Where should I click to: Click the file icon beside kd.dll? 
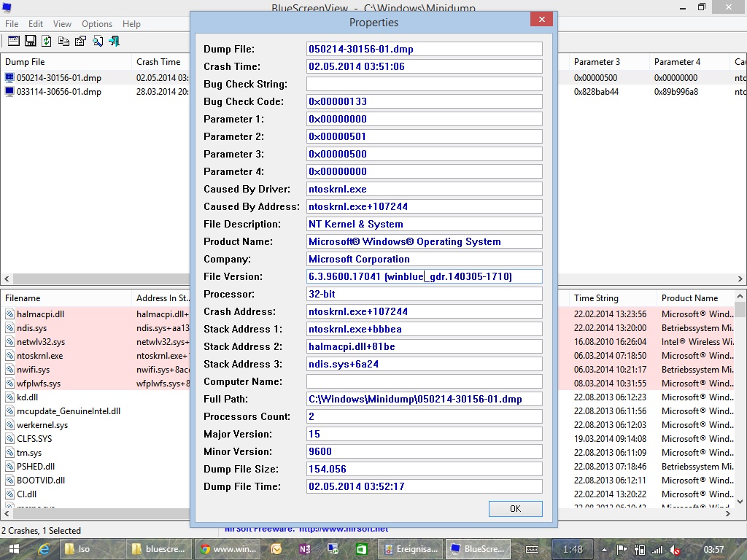[x=9, y=397]
